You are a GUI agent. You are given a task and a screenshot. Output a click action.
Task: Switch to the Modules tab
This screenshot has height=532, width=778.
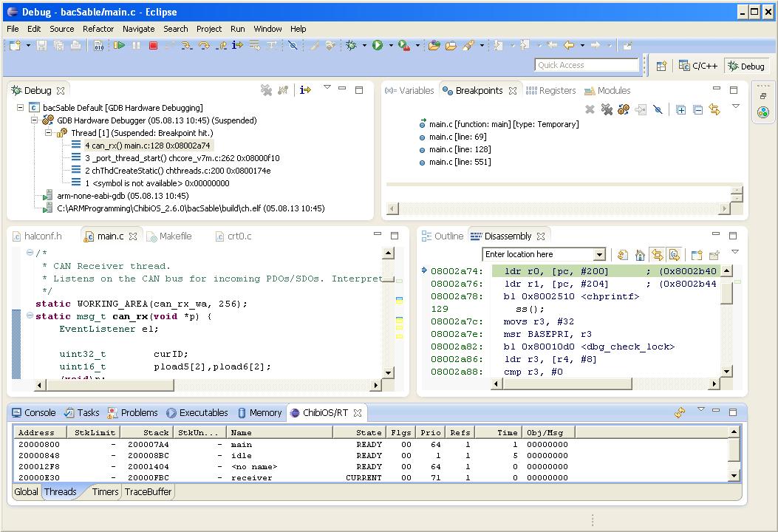[607, 90]
